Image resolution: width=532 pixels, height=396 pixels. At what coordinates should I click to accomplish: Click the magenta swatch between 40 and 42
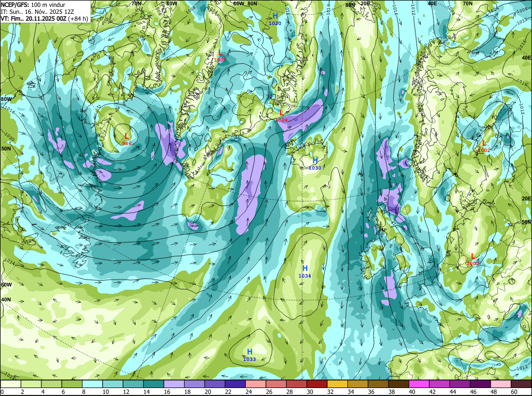(x=419, y=384)
